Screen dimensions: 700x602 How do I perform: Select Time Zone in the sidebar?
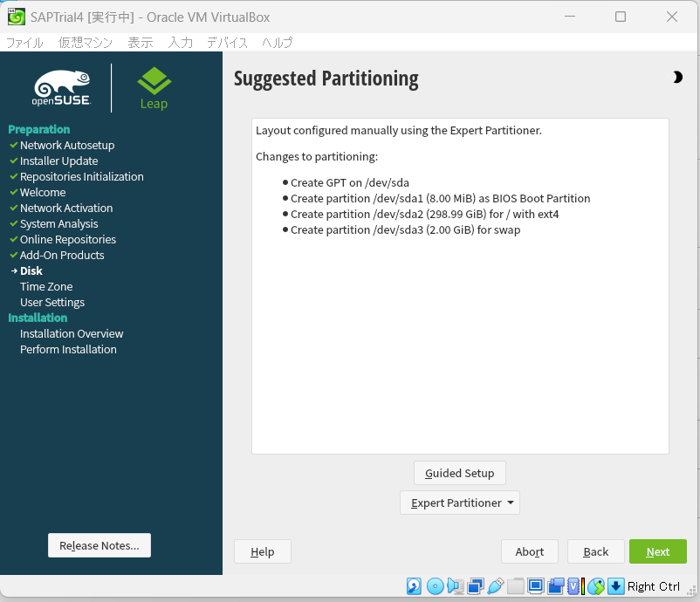(46, 286)
